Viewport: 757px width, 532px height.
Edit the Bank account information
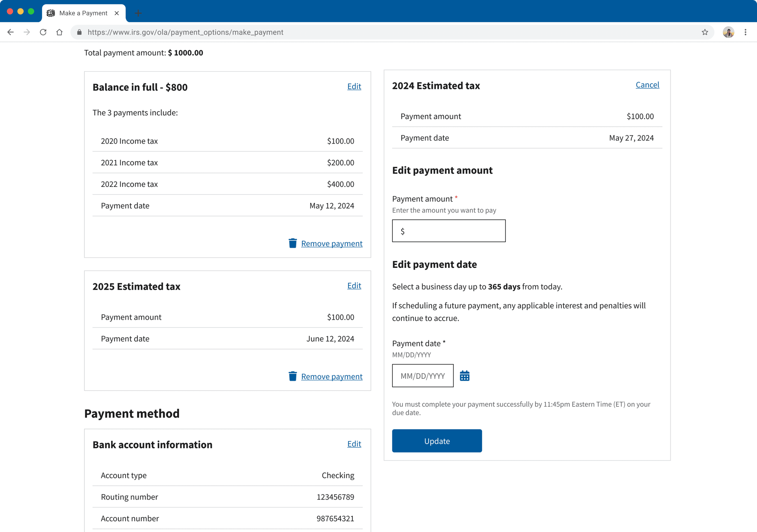354,444
